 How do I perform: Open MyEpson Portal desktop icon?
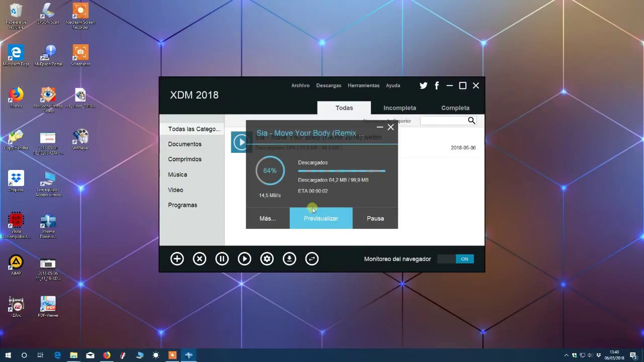click(48, 56)
